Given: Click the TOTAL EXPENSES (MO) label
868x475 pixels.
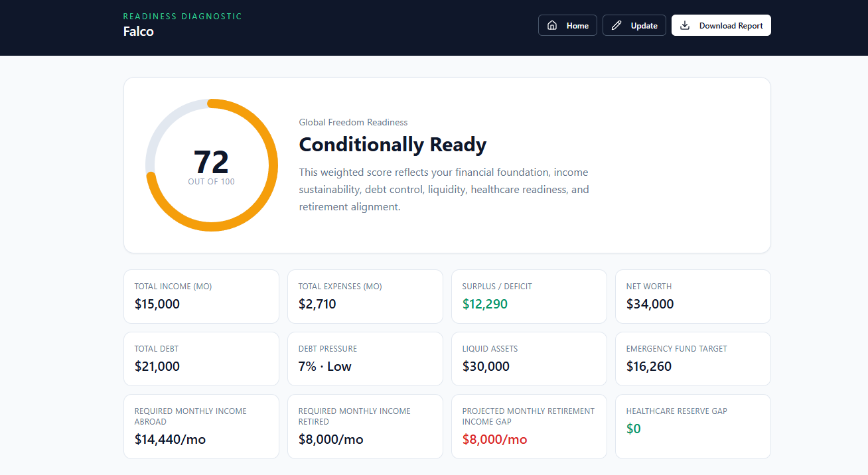Looking at the screenshot, I should pos(340,287).
